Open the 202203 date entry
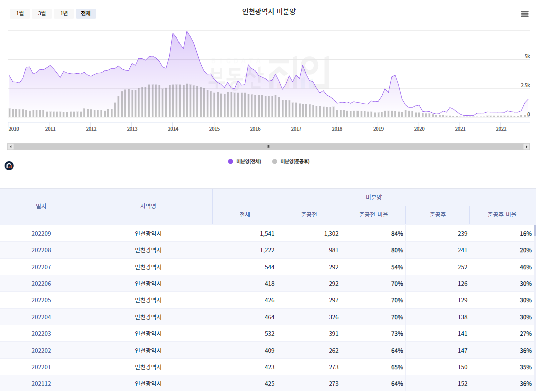This screenshot has width=536, height=392. point(41,334)
